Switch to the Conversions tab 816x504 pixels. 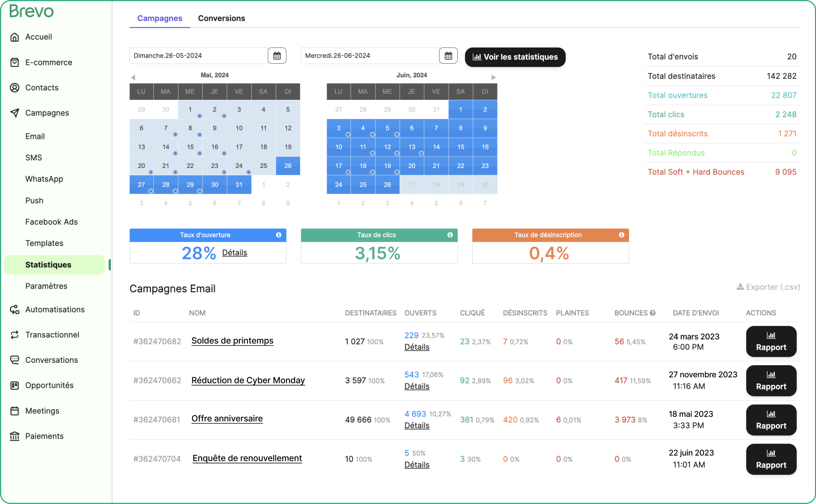point(222,18)
